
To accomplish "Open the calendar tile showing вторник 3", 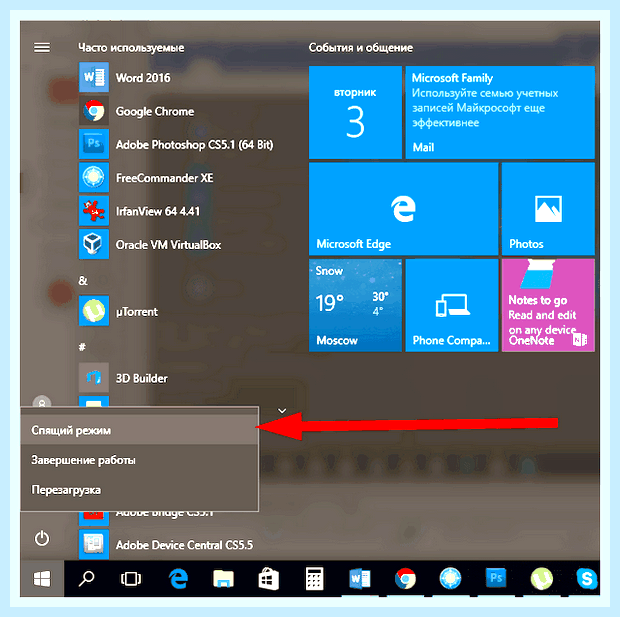I will click(355, 112).
